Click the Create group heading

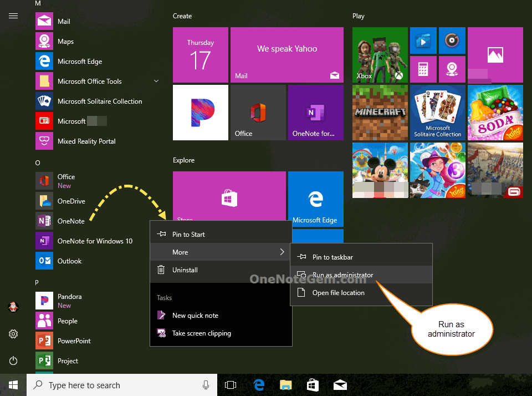[x=182, y=16]
